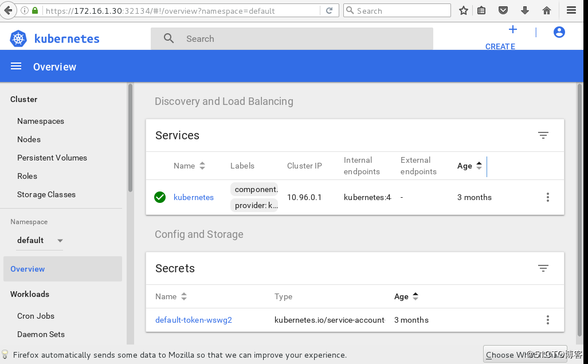Focus the browser URL address bar
Screen dimensions: 588x364
point(180,11)
